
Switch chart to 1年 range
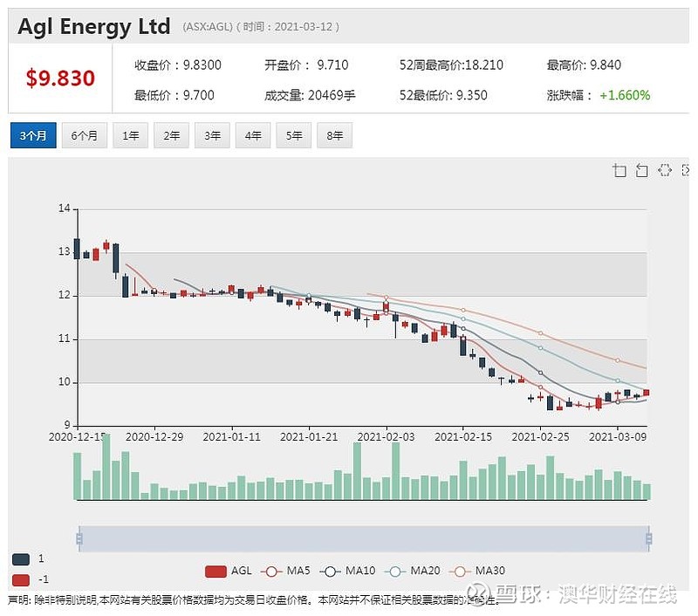click(130, 135)
